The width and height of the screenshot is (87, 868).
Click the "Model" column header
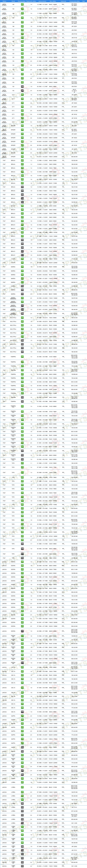click(x=13, y=1)
